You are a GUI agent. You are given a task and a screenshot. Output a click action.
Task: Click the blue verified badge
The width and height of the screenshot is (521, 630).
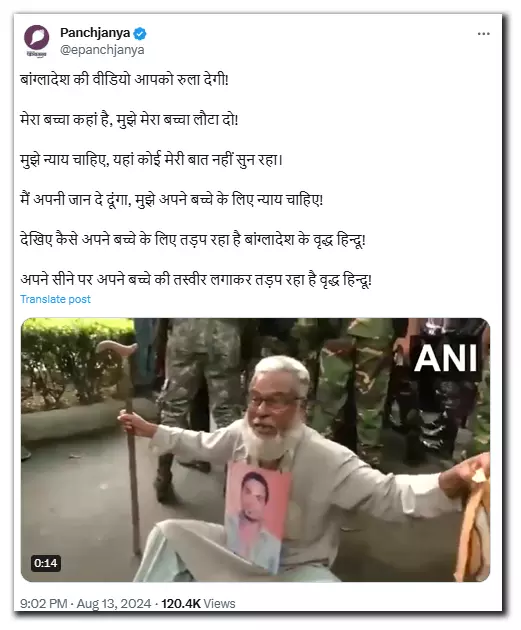click(x=139, y=33)
